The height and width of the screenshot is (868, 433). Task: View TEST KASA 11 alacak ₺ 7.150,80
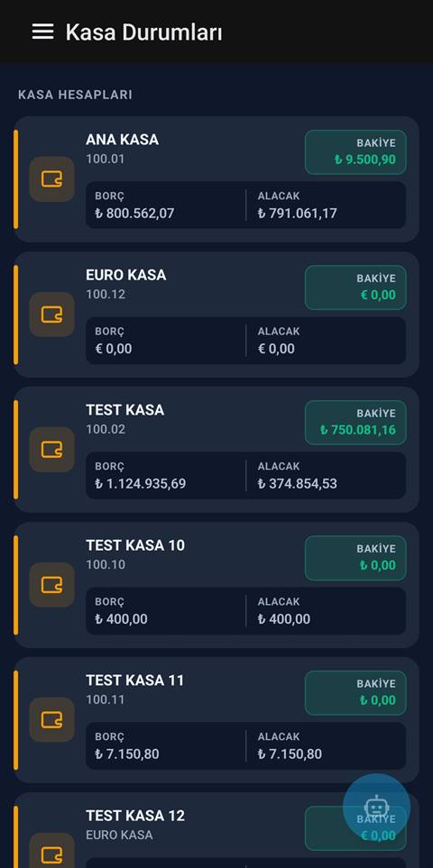click(290, 754)
